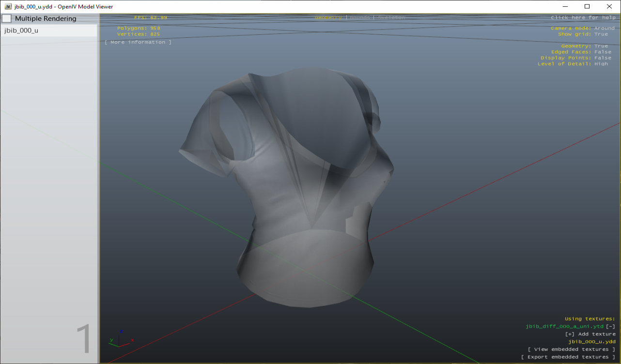Click Export embedded textures

(x=568, y=357)
